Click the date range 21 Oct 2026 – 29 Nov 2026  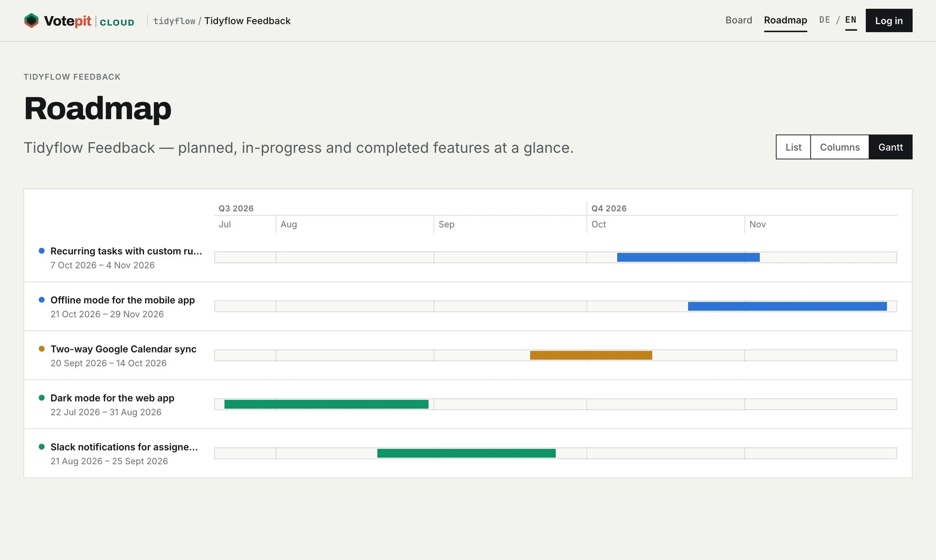(x=107, y=314)
